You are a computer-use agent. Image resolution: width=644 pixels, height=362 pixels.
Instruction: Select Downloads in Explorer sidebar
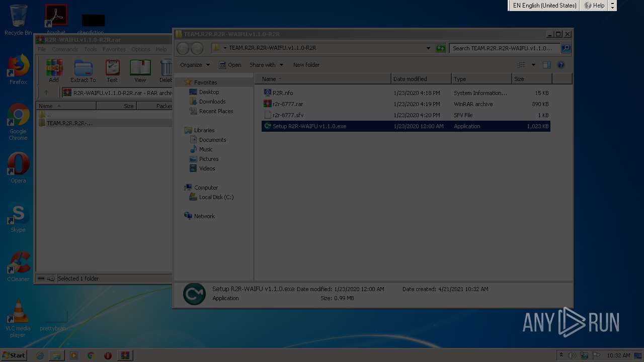pos(212,102)
